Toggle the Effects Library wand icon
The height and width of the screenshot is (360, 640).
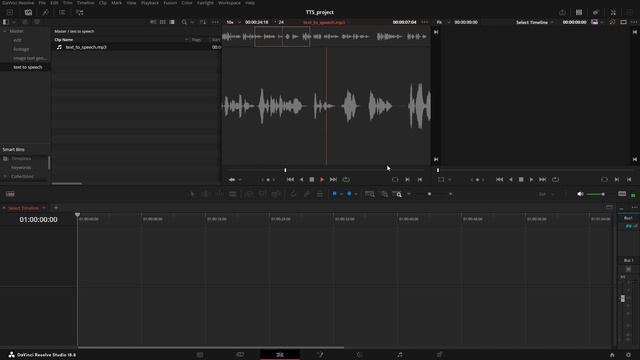[x=45, y=12]
